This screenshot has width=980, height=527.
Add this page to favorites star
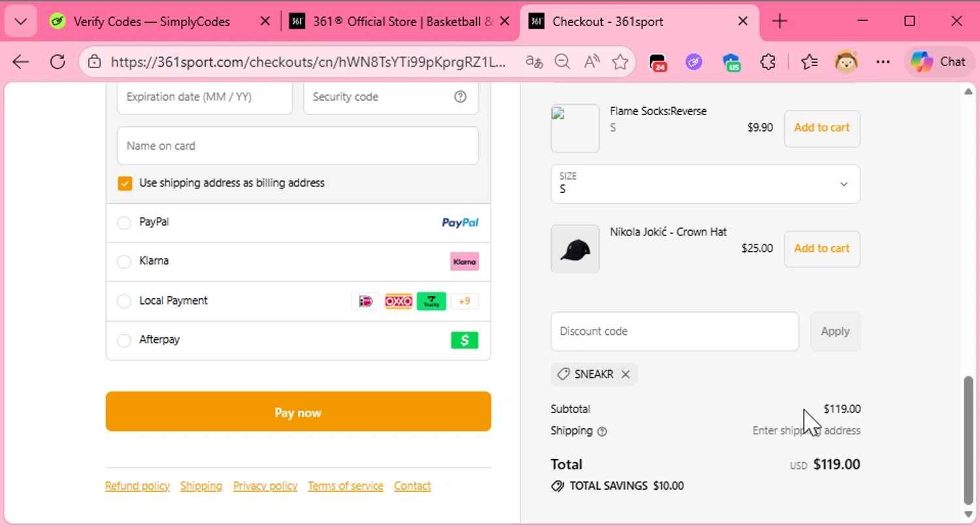(620, 62)
